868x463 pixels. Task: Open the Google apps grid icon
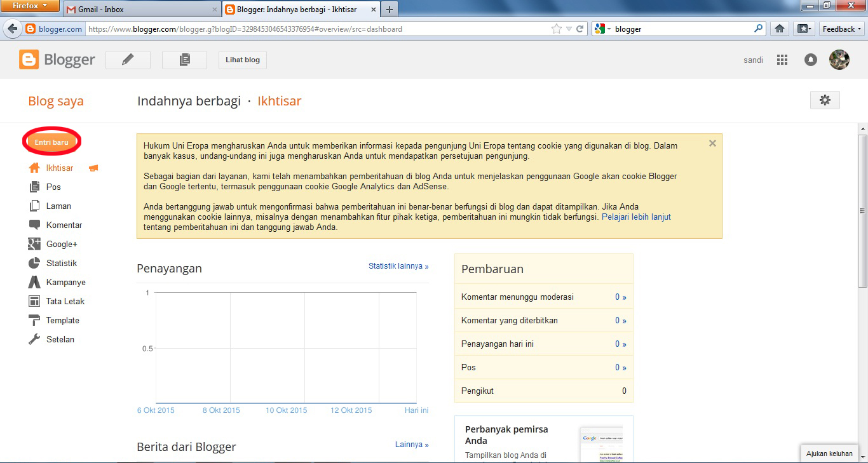tap(782, 60)
